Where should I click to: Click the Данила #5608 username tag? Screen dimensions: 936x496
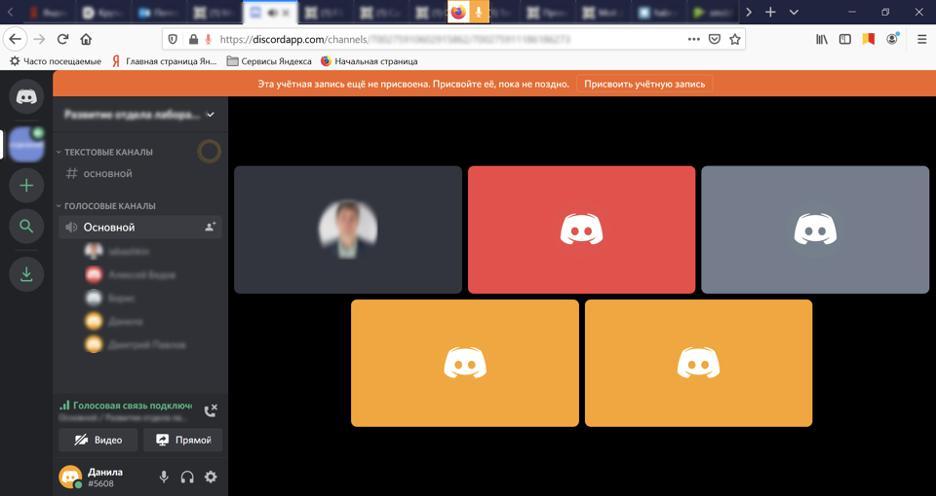[x=105, y=477]
